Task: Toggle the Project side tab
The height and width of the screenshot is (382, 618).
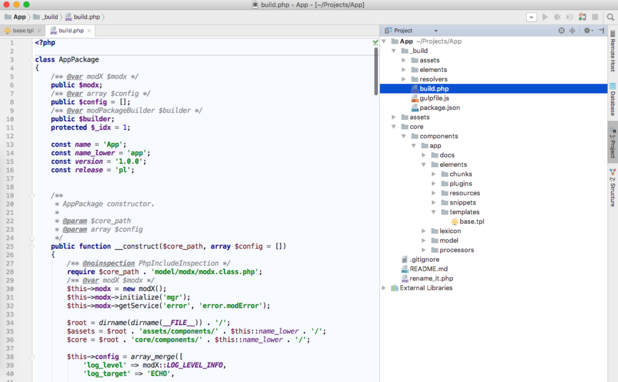Action: [x=613, y=142]
